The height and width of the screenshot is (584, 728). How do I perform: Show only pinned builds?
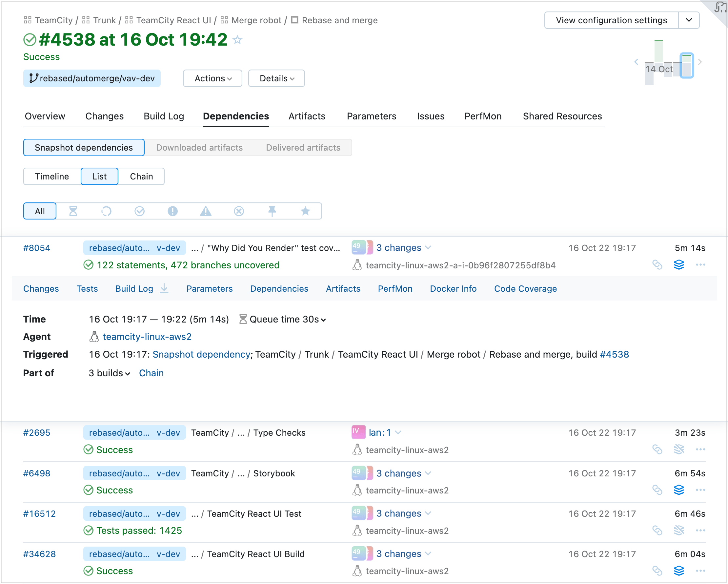(x=273, y=211)
